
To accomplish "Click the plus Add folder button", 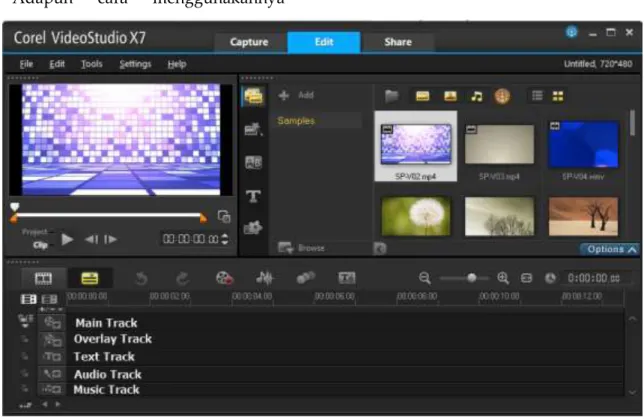I will tap(296, 95).
